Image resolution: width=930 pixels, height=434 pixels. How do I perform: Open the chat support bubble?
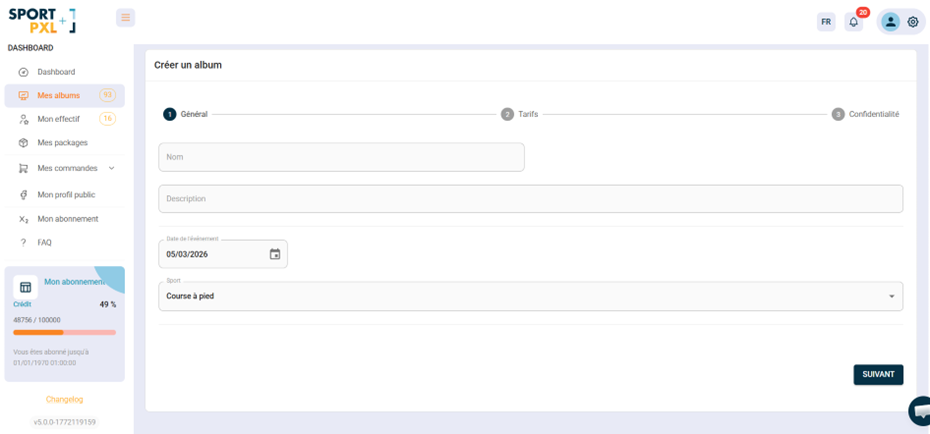(921, 410)
